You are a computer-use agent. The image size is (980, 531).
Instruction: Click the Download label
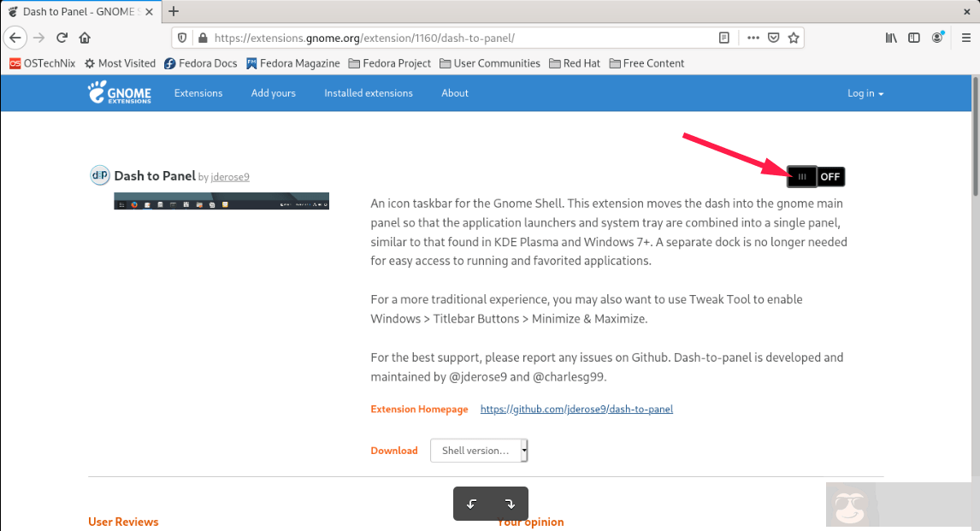pyautogui.click(x=393, y=451)
